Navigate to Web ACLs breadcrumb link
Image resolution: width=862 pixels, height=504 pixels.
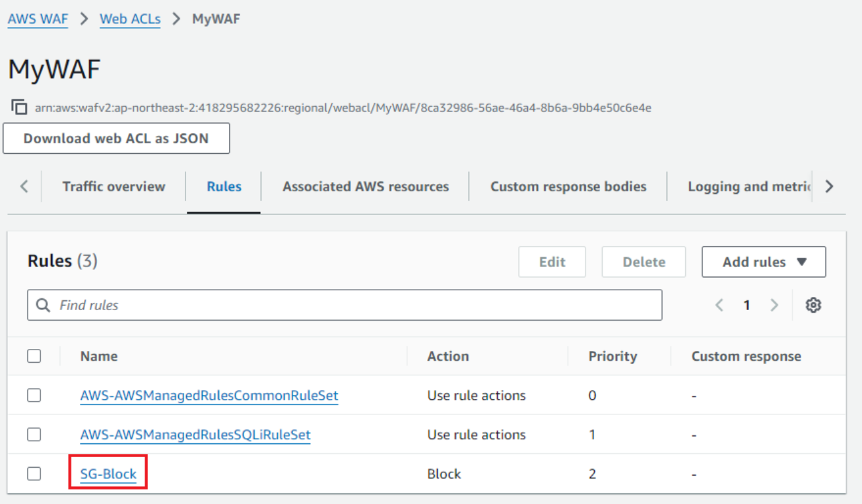pos(130,19)
